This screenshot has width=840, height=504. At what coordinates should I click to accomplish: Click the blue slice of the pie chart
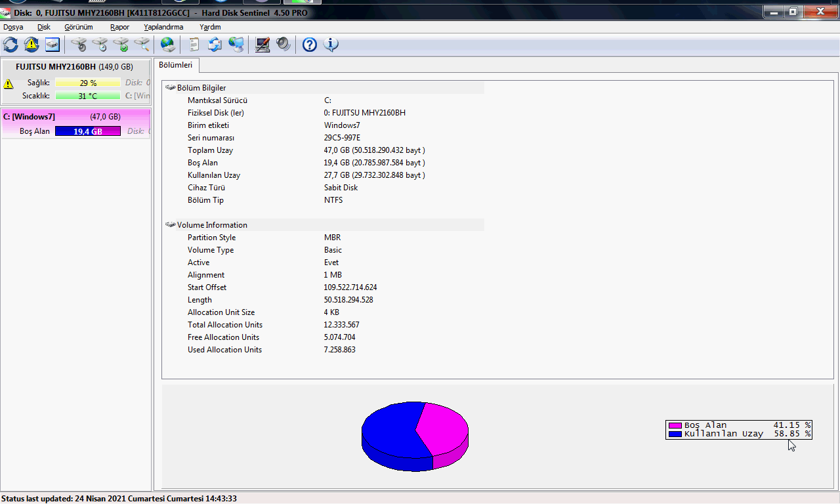[x=392, y=433]
